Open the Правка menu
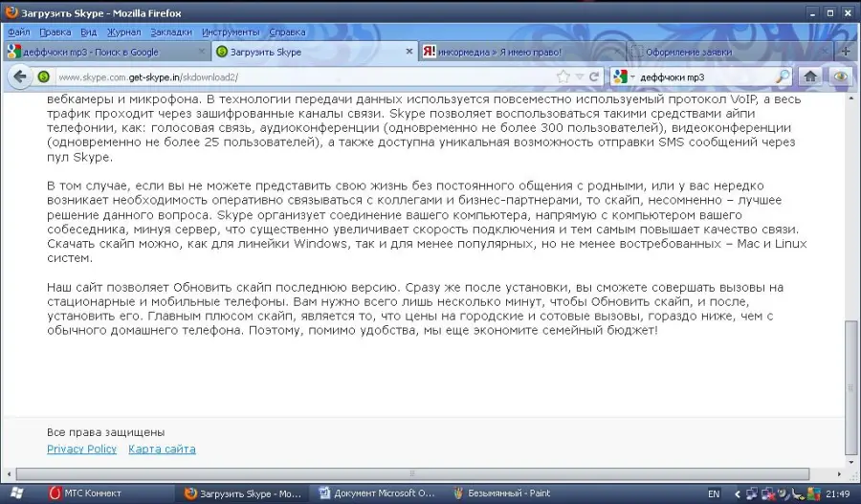Viewport: 861px width, 504px height. [x=55, y=32]
